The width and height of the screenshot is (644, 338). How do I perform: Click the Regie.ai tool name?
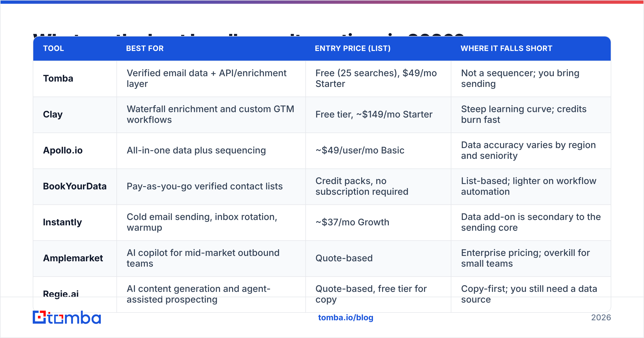pos(61,294)
